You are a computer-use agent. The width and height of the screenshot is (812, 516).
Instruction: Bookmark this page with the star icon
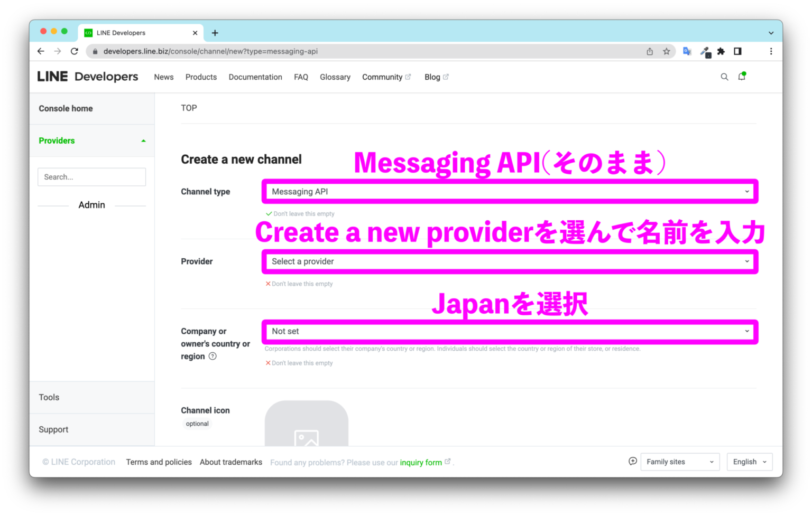667,51
